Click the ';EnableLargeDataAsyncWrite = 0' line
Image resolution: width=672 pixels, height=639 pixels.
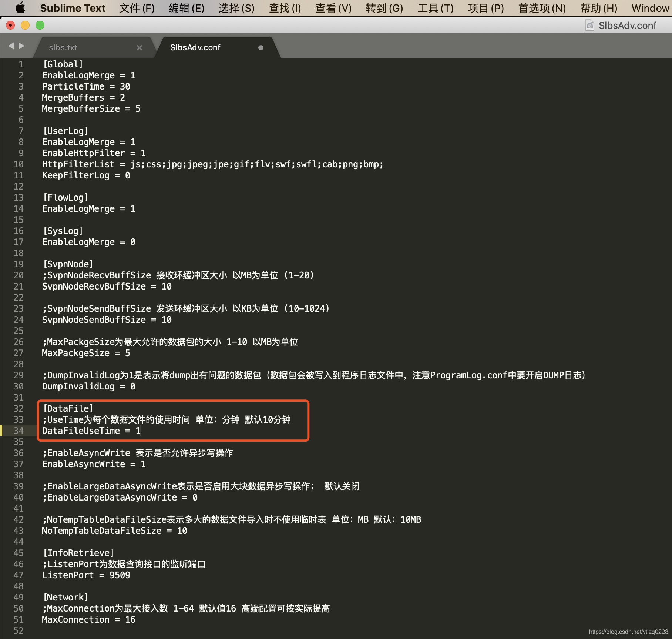point(120,497)
